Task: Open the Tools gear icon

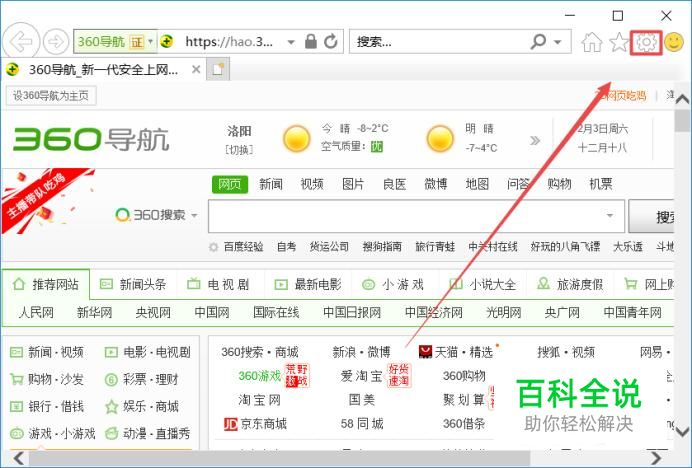Action: point(646,42)
